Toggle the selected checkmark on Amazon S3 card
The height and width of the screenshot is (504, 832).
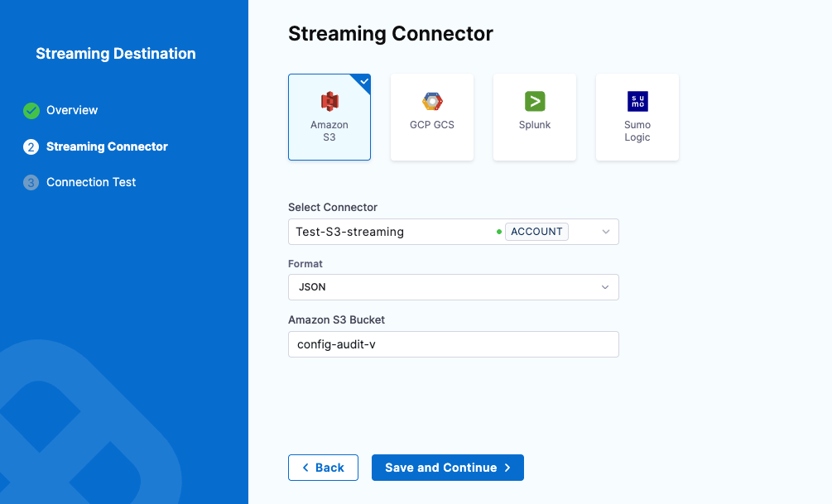pos(363,82)
